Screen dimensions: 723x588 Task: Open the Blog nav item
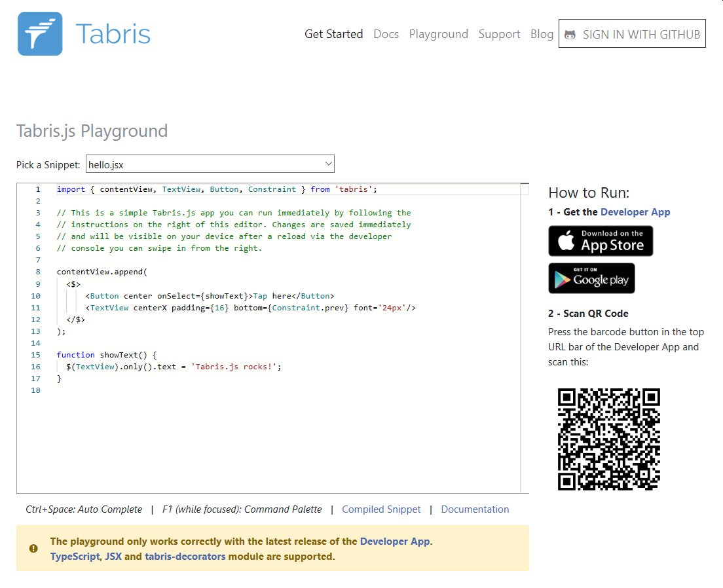tap(542, 34)
